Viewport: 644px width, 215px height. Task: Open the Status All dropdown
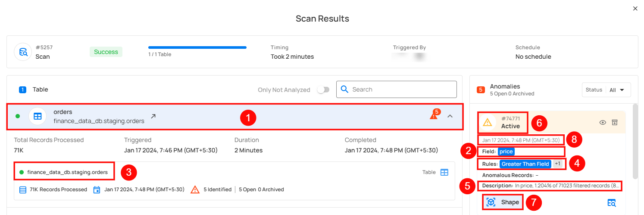pyautogui.click(x=606, y=90)
